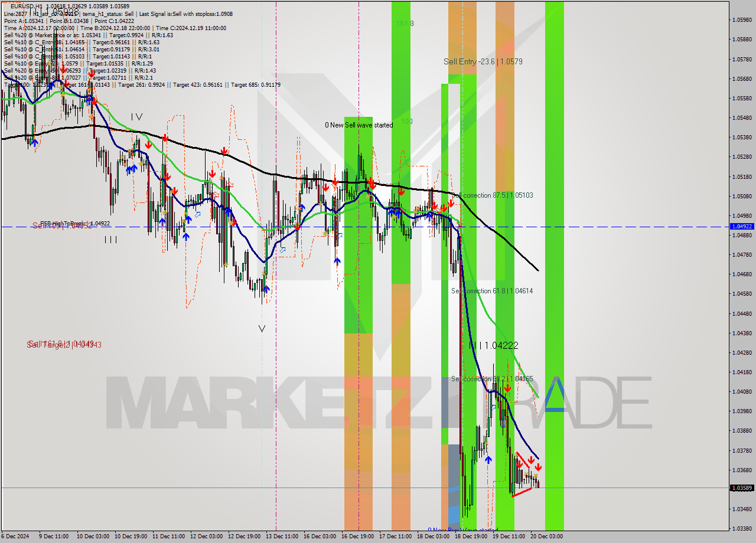The height and width of the screenshot is (543, 756).
Task: Click the blue 1.04922 price tag on axis
Action: [x=742, y=226]
